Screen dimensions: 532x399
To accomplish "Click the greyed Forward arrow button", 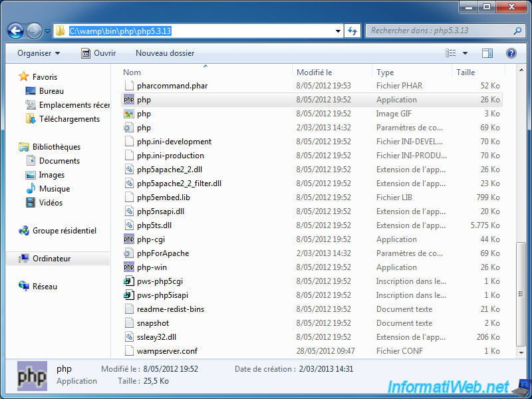I will coord(34,31).
